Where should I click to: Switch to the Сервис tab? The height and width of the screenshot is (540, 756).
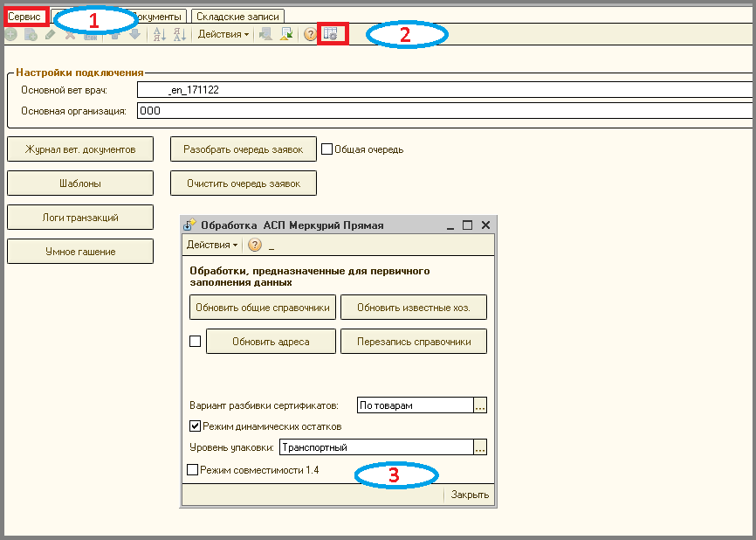(x=24, y=17)
